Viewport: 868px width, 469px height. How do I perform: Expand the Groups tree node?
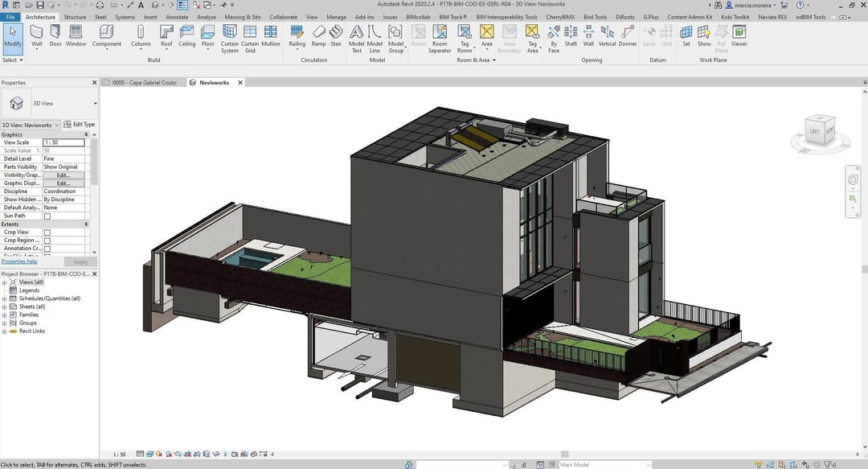tap(5, 323)
